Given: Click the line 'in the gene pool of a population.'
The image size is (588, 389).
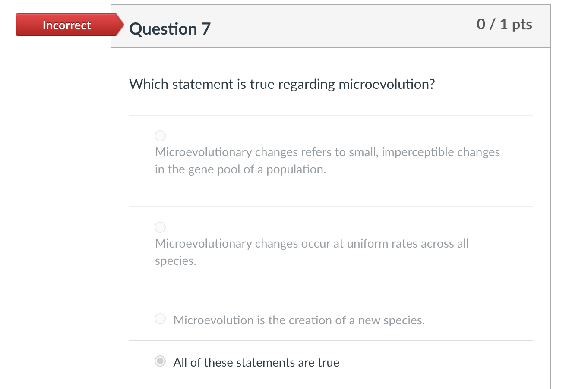Looking at the screenshot, I should pos(240,169).
